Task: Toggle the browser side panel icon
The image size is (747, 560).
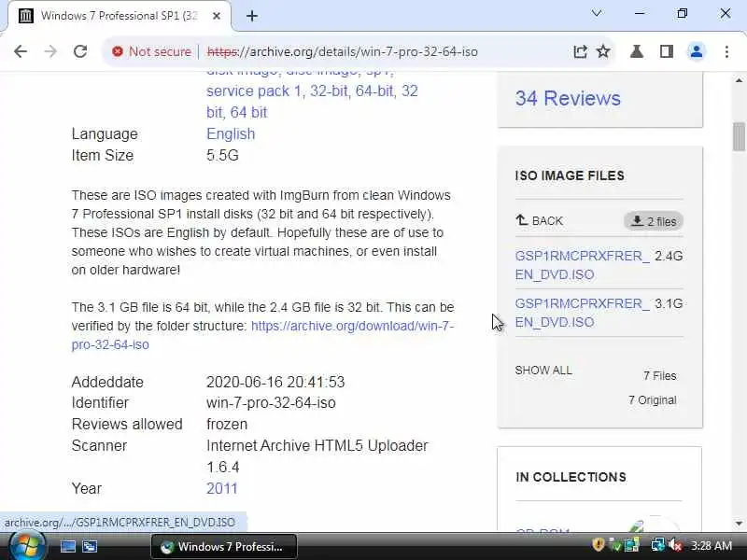Action: point(667,51)
